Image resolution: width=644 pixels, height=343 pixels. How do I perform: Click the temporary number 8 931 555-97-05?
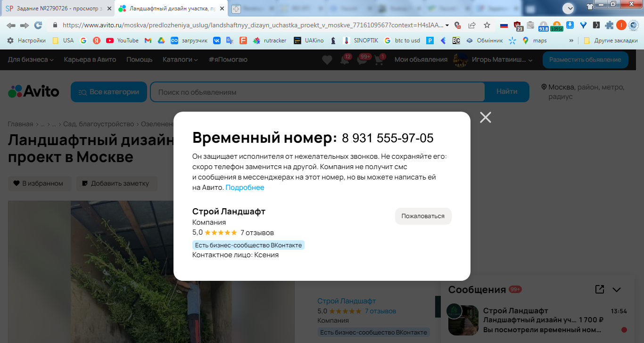pyautogui.click(x=388, y=138)
